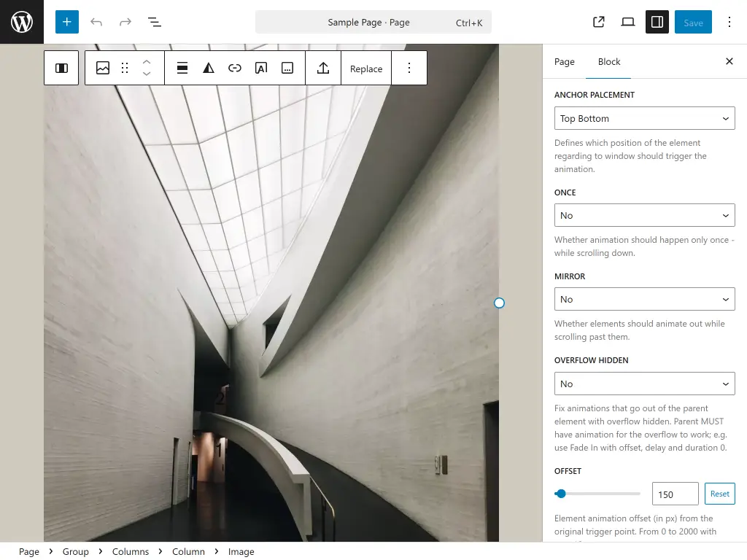Apply a duotone filter to the image

209,67
